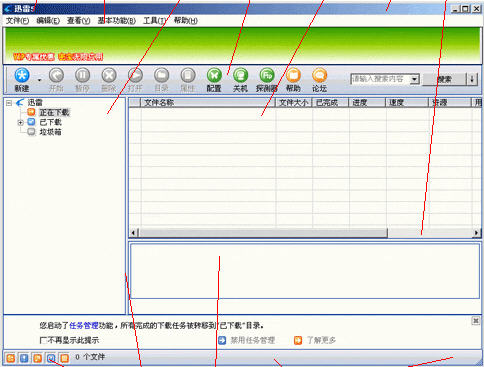Expand the 已下载 tree node
The image size is (484, 367).
tap(20, 122)
